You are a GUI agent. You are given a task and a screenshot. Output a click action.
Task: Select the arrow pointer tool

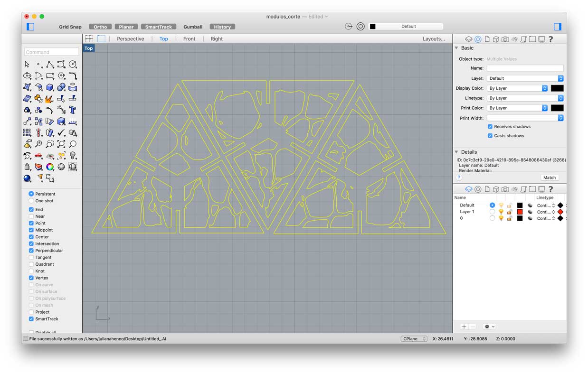[x=27, y=64]
